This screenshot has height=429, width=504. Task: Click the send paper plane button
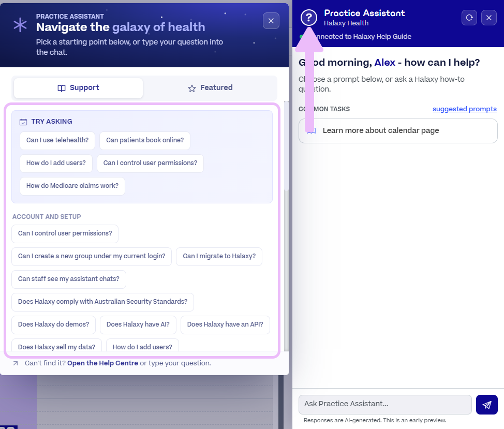[x=486, y=405]
